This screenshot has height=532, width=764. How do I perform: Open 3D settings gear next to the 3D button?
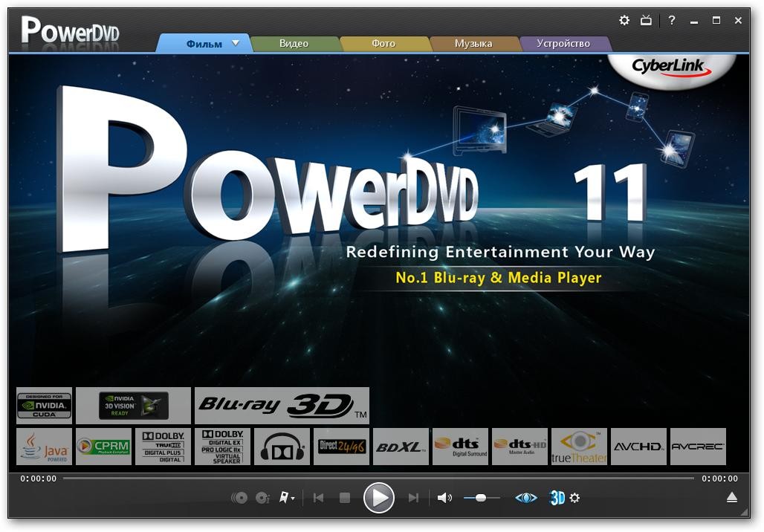pyautogui.click(x=575, y=498)
